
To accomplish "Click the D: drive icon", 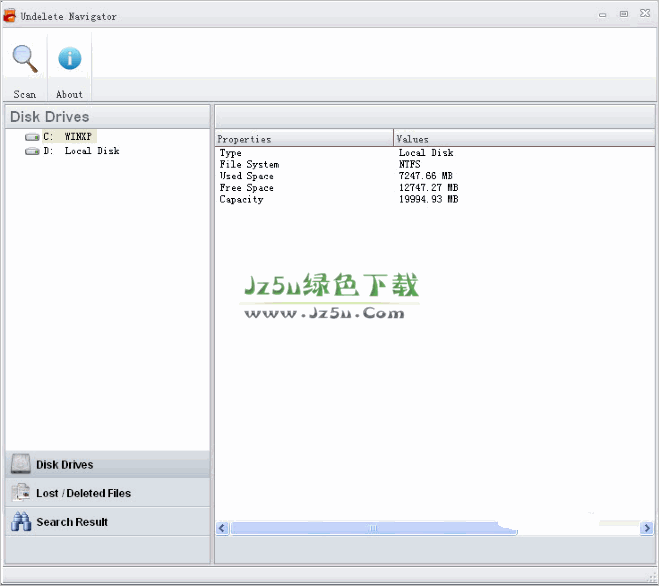I will click(32, 151).
